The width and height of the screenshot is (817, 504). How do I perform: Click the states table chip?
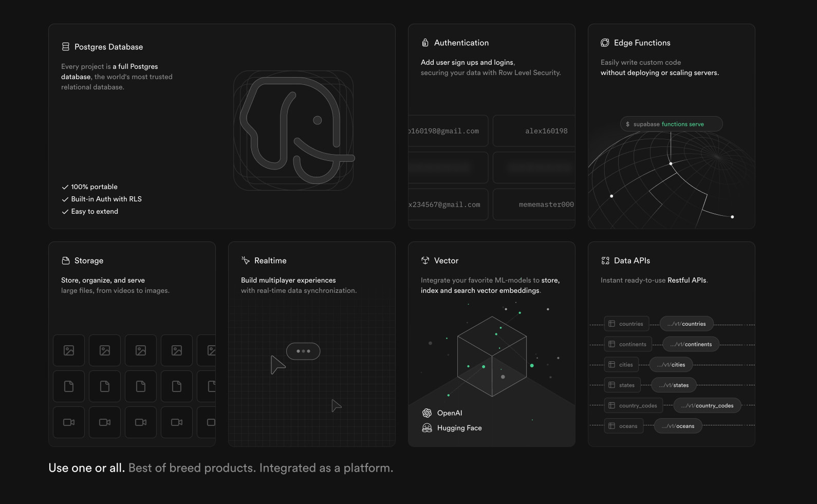coord(622,385)
